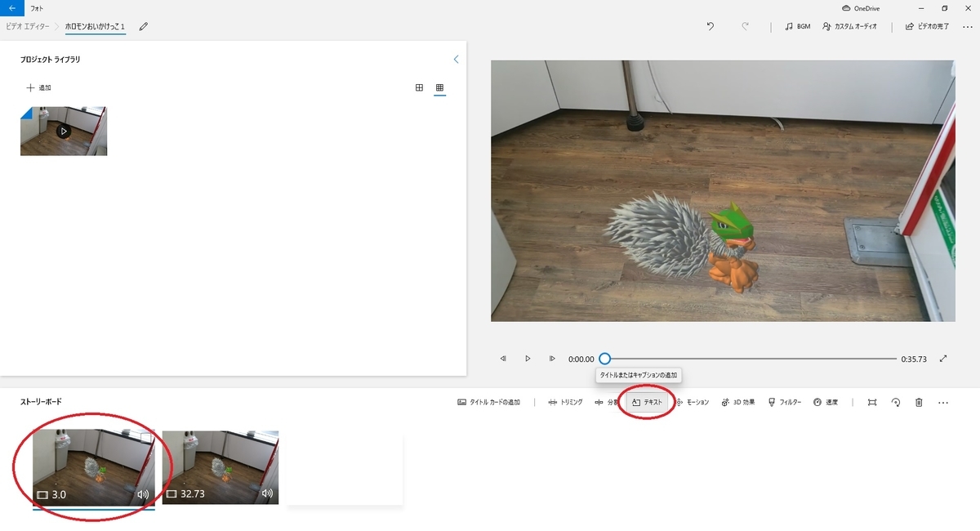Open the top-right more options ellipsis
Screen dimensions: 980x531
click(967, 26)
